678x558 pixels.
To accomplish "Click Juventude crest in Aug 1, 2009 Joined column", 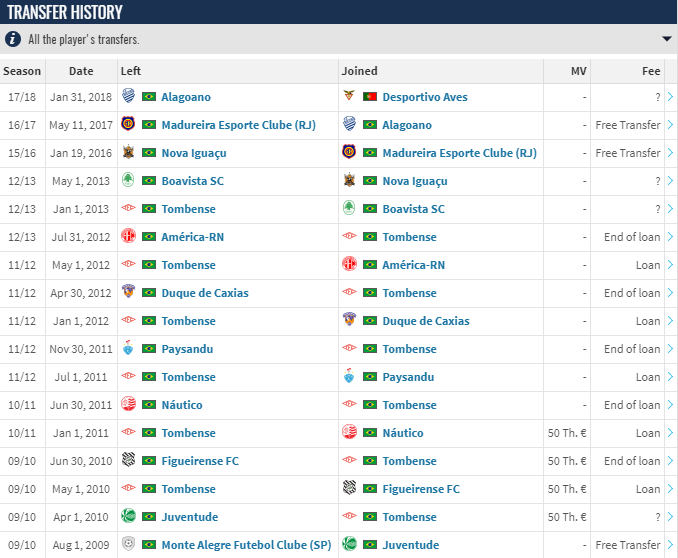I will (349, 544).
